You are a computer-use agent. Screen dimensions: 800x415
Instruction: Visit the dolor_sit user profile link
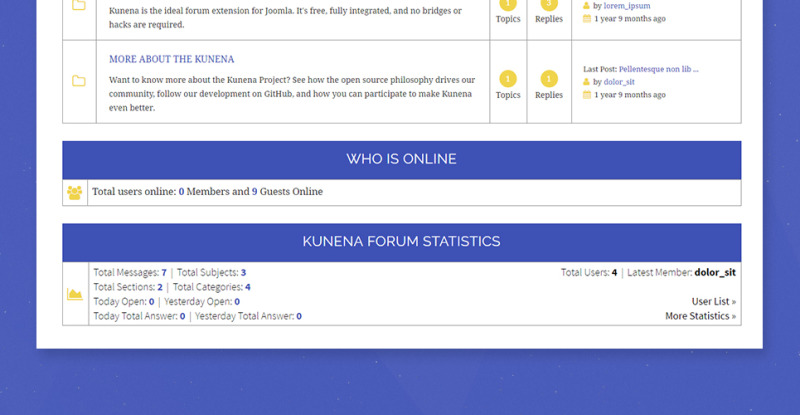click(x=619, y=82)
